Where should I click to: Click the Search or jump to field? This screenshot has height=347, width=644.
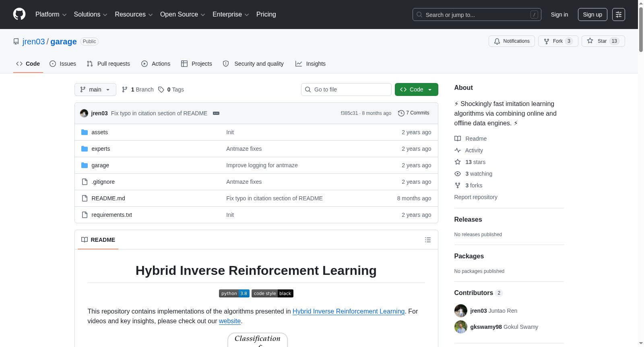click(x=477, y=15)
